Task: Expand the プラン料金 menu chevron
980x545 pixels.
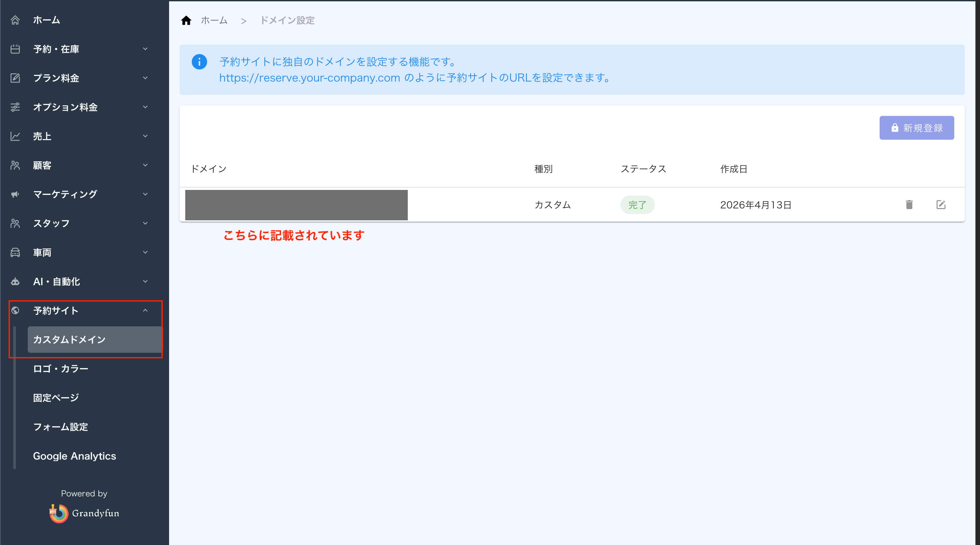Action: [145, 78]
